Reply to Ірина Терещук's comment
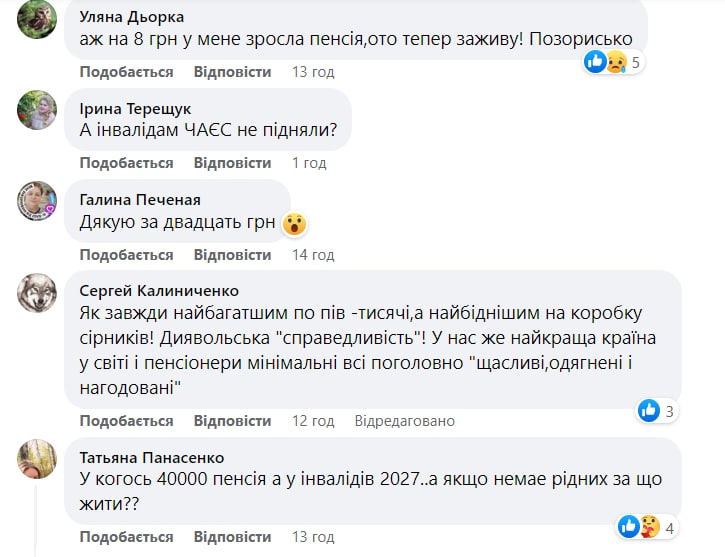Viewport: 725px width, 557px height. (232, 163)
